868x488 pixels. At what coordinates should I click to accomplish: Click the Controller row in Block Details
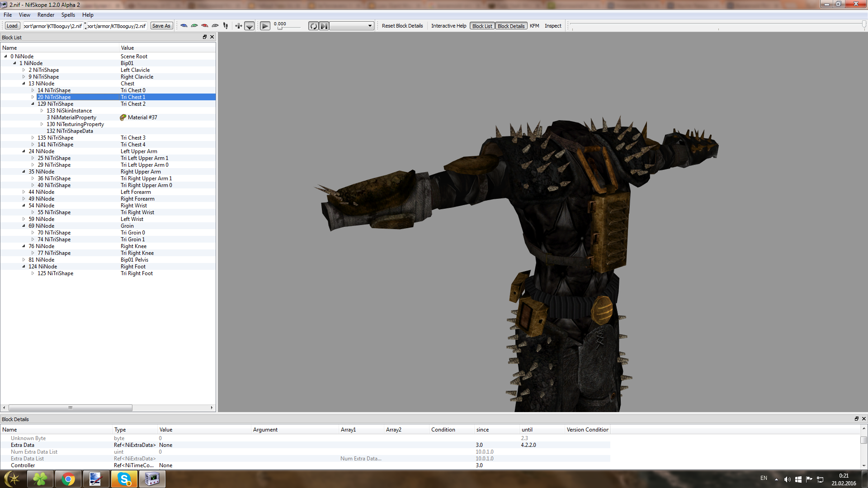tap(305, 465)
